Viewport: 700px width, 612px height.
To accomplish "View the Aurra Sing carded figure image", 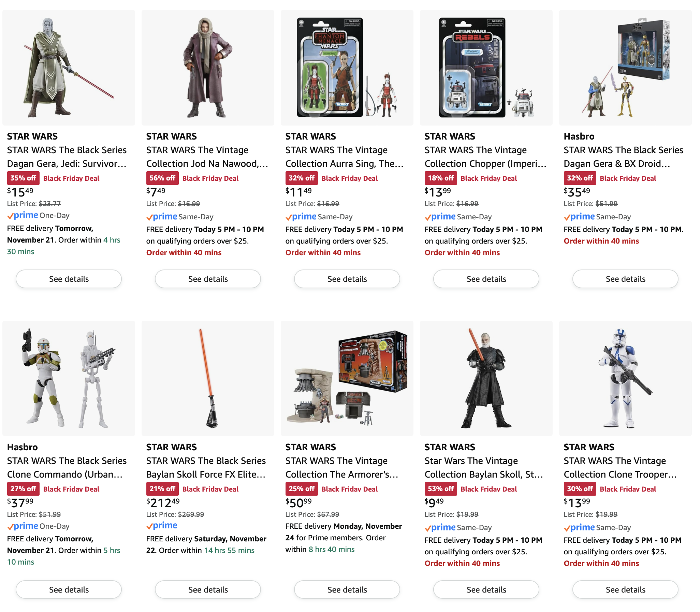I will click(347, 68).
